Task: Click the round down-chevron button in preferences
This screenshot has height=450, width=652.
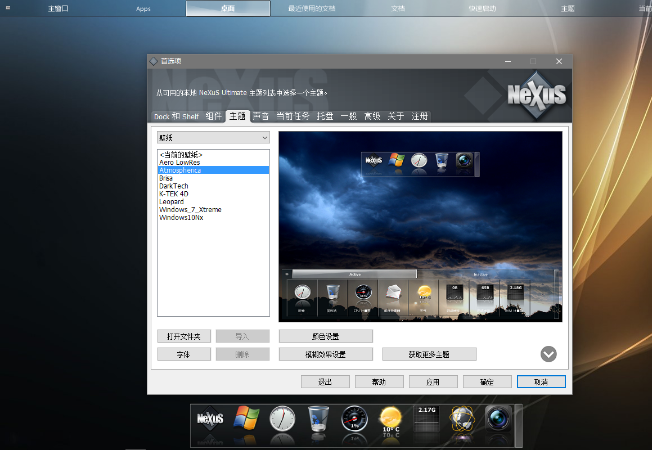Action: pos(548,354)
